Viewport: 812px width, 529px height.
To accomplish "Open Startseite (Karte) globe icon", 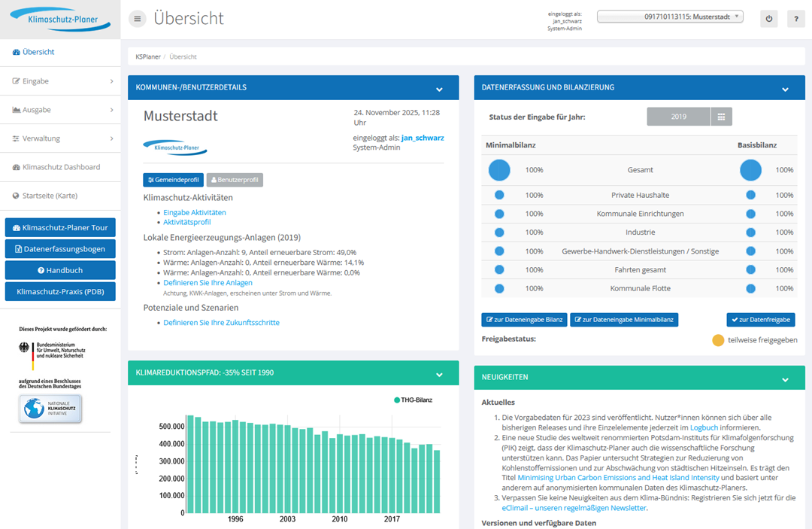I will 17,196.
